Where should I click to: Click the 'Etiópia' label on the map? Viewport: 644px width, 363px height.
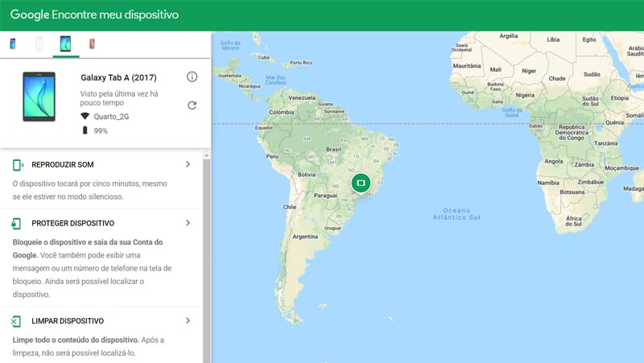620,98
